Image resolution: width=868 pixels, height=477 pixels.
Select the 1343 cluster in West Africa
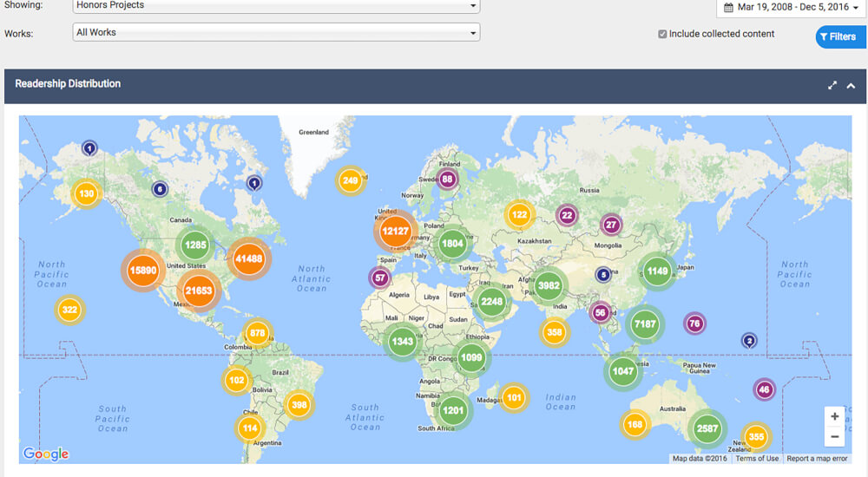(403, 342)
